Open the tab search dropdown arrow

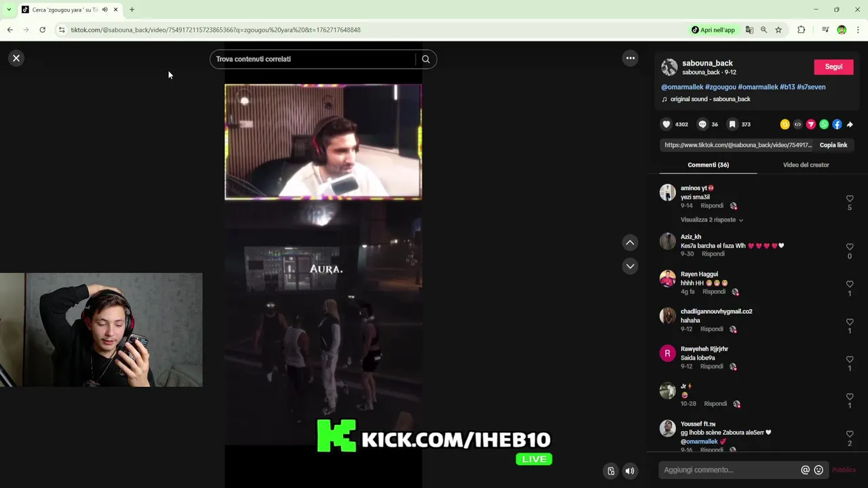tap(8, 9)
